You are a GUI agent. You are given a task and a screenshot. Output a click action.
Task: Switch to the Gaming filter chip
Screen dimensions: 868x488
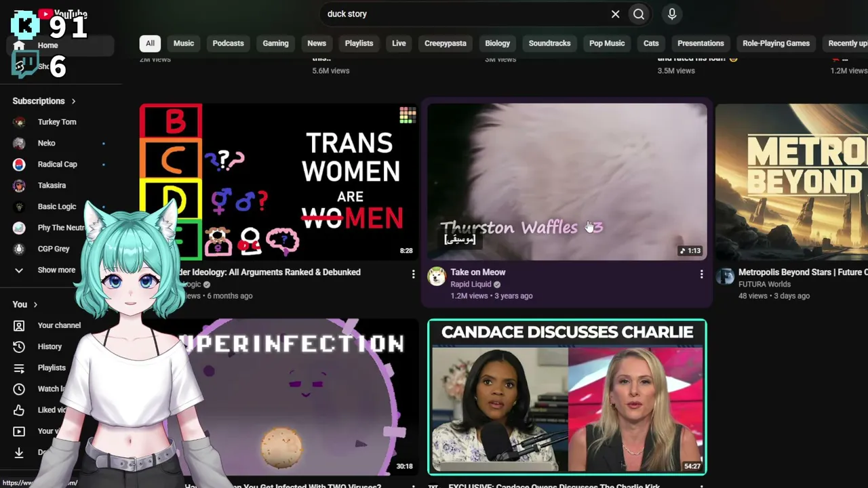point(275,43)
